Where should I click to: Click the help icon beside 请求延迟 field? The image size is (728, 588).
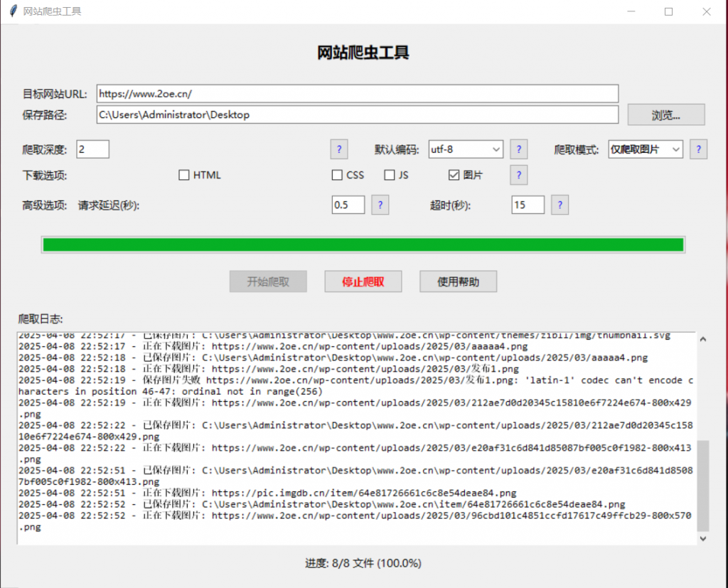coord(380,205)
